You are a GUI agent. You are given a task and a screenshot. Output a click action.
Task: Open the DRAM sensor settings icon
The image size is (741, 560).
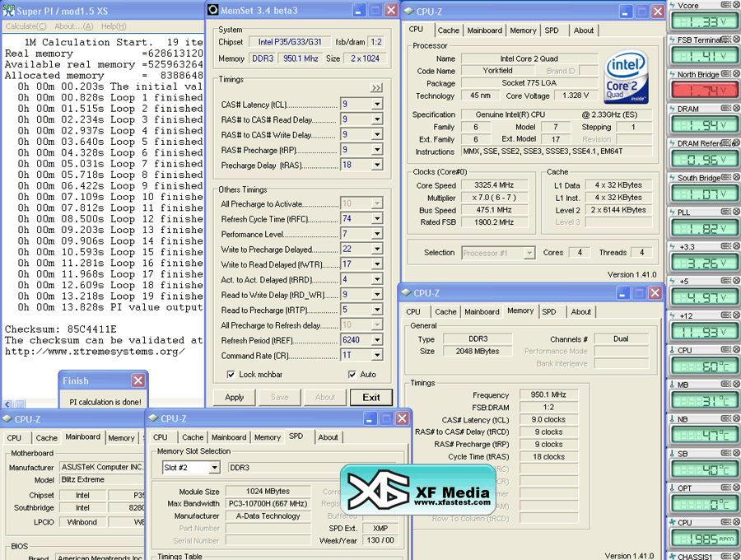[x=726, y=108]
